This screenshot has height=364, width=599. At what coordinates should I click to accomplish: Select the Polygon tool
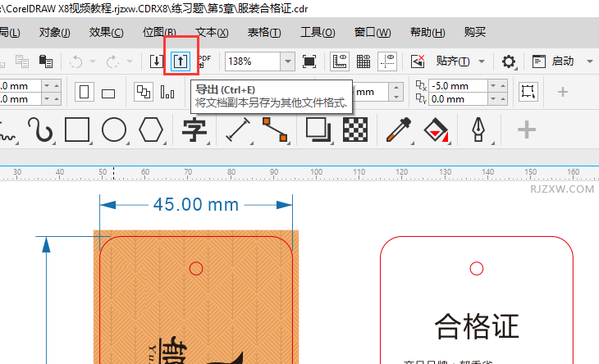pos(151,130)
